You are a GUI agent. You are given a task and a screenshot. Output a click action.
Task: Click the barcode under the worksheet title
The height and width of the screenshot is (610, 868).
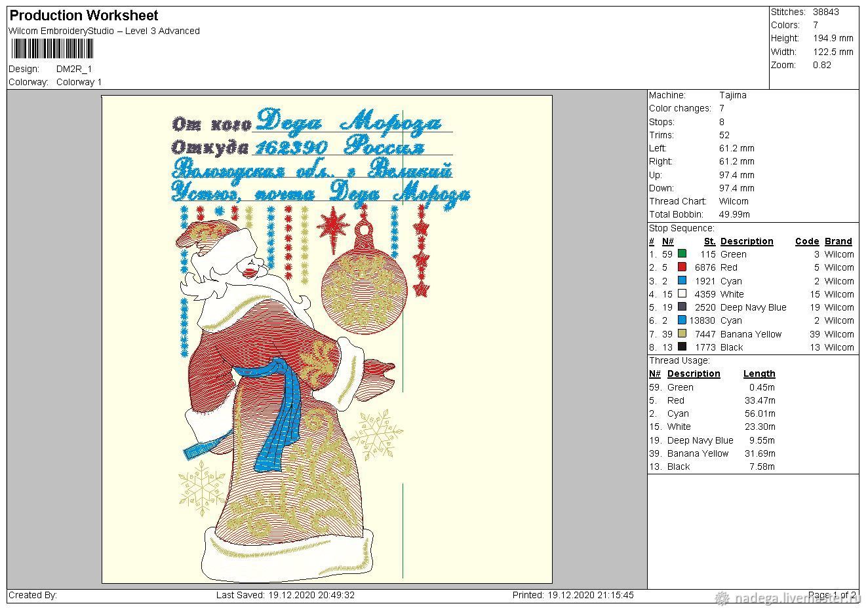pyautogui.click(x=52, y=49)
